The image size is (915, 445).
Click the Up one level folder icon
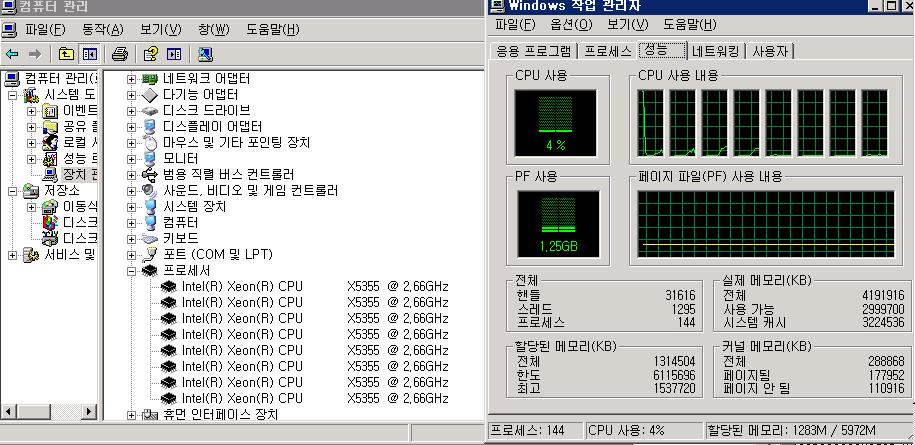67,54
